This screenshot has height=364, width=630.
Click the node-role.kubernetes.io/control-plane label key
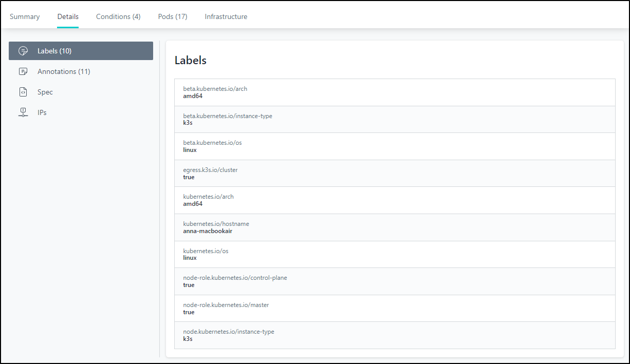(235, 278)
